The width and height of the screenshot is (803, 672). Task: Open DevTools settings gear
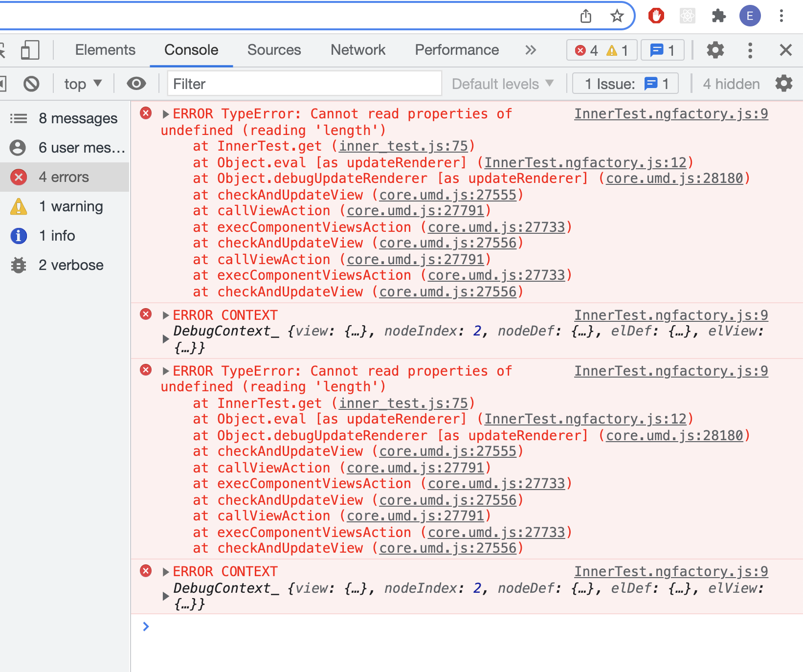pos(715,50)
